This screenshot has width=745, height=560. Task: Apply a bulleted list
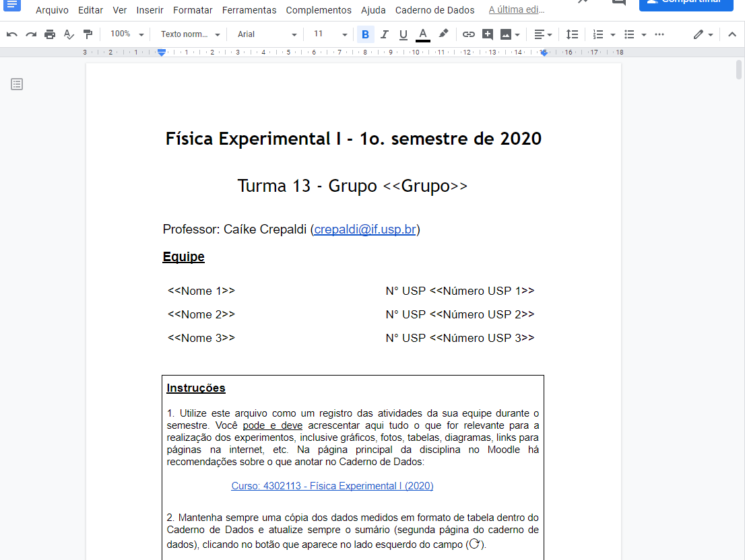pos(630,34)
